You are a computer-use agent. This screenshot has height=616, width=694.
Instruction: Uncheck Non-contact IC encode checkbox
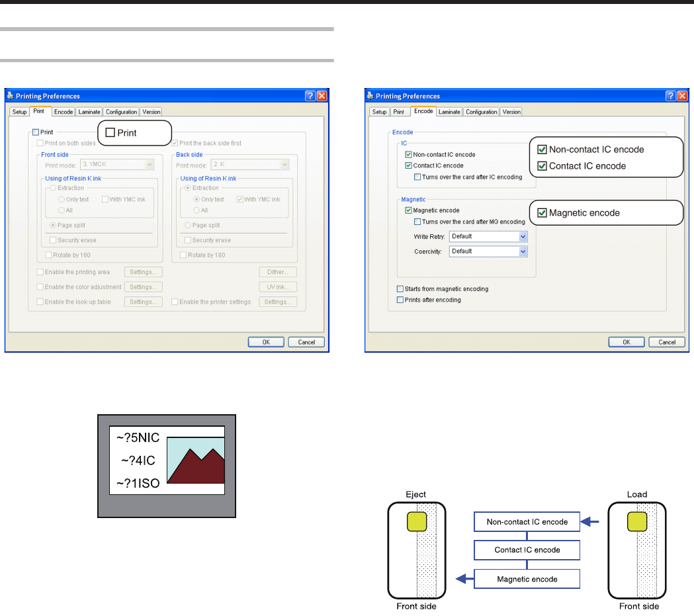(408, 154)
